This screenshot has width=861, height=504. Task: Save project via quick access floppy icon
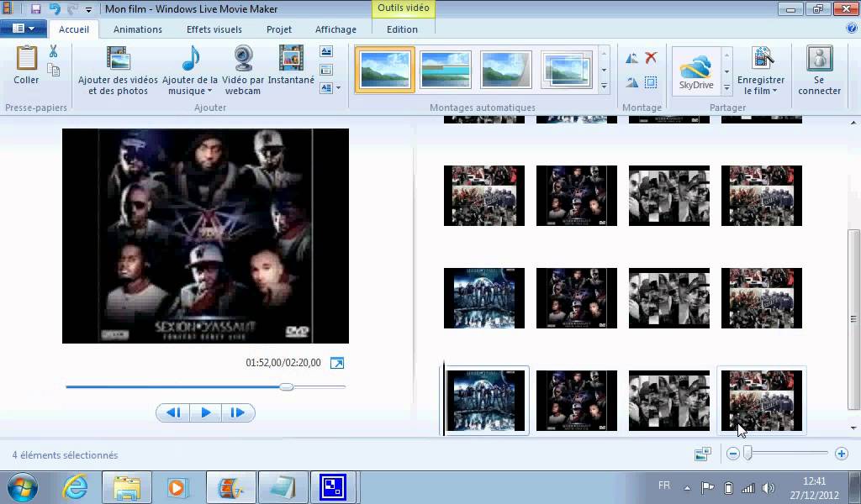point(35,8)
